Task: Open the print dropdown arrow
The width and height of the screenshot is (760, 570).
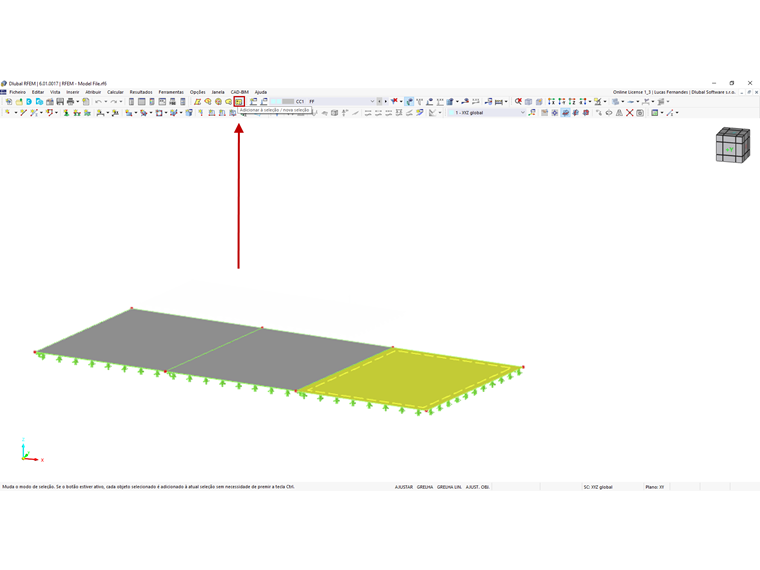Action: click(78, 101)
